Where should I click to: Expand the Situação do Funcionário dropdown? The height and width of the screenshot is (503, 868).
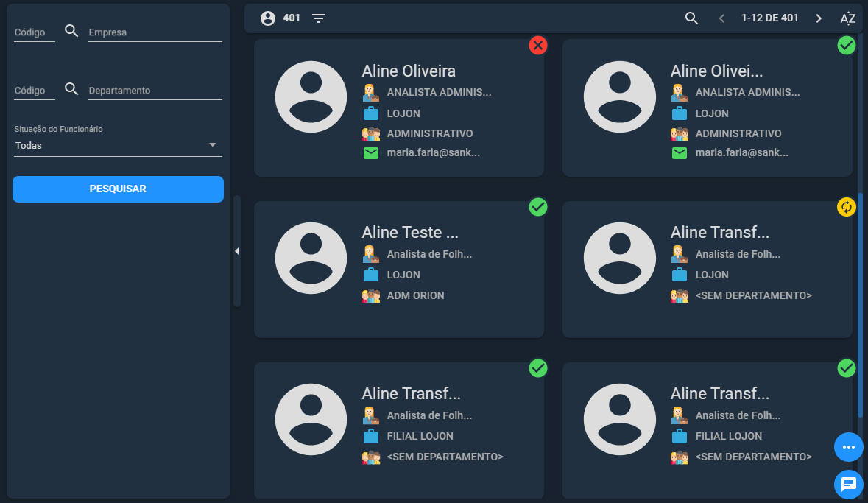pyautogui.click(x=118, y=145)
